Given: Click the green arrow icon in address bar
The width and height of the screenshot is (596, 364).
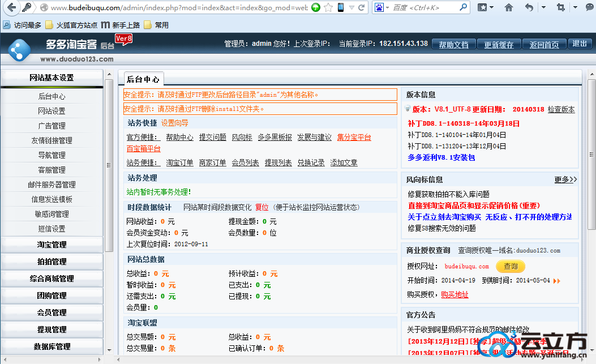Looking at the screenshot, I should click(x=315, y=7).
